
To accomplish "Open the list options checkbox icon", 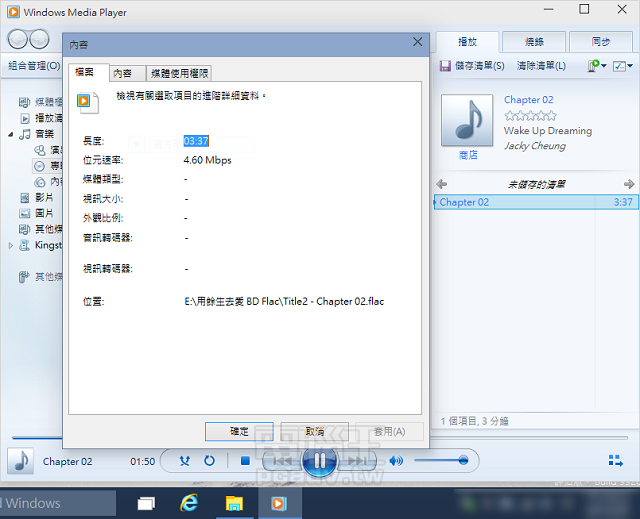I will (x=622, y=66).
